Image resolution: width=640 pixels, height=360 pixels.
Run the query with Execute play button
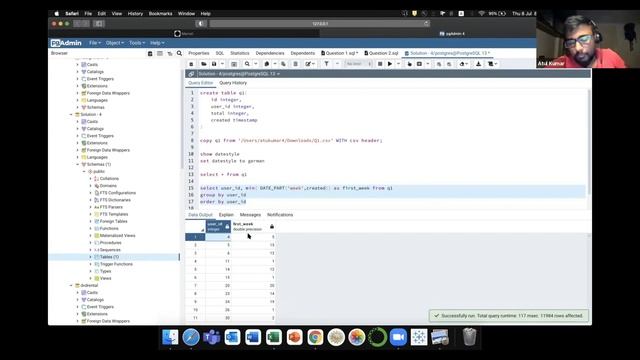(390, 64)
